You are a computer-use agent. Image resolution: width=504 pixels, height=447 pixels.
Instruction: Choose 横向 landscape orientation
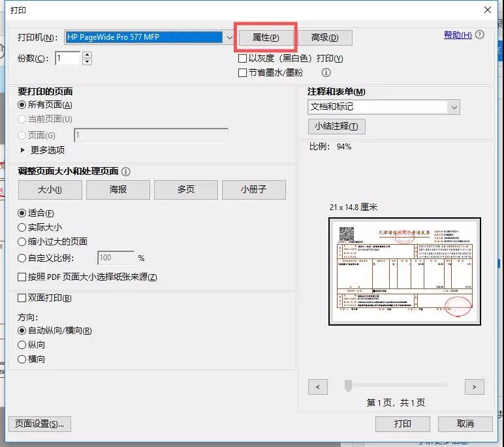click(23, 359)
